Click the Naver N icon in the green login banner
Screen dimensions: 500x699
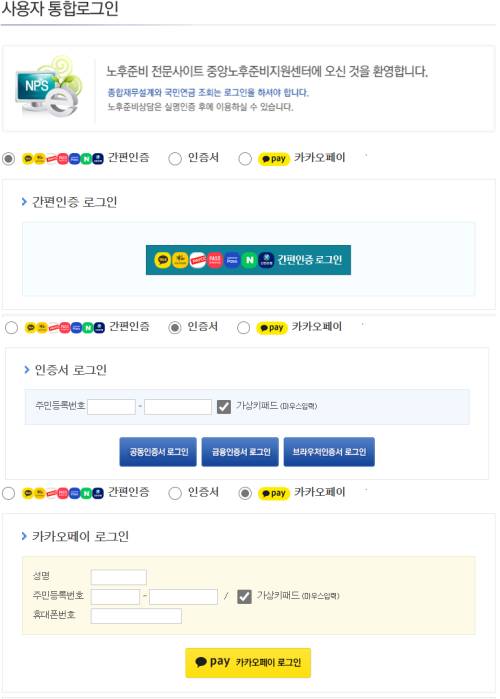point(250,259)
